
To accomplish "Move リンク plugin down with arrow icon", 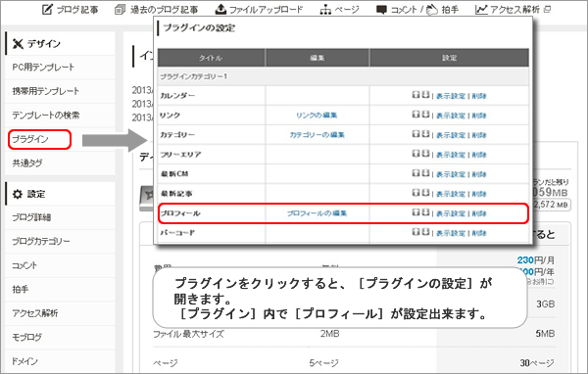I will click(x=425, y=115).
